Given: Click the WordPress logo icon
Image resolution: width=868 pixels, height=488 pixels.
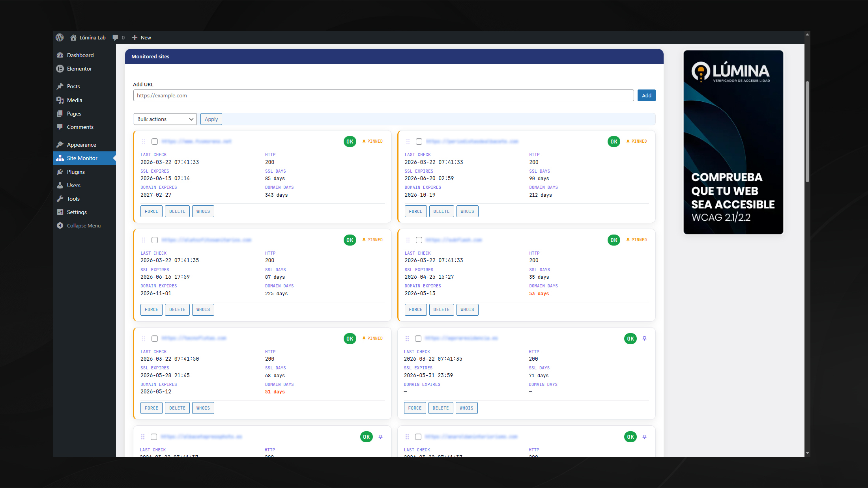Looking at the screenshot, I should click(x=60, y=37).
